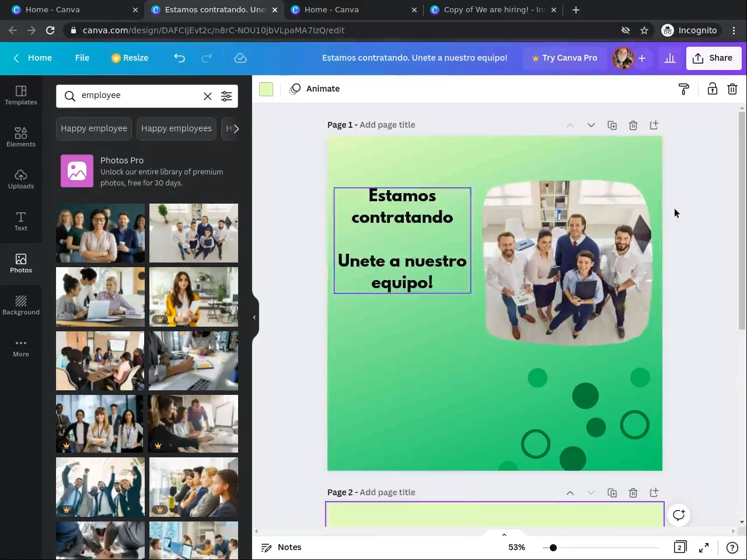Focus the photo search field
747x560 pixels.
(140, 96)
